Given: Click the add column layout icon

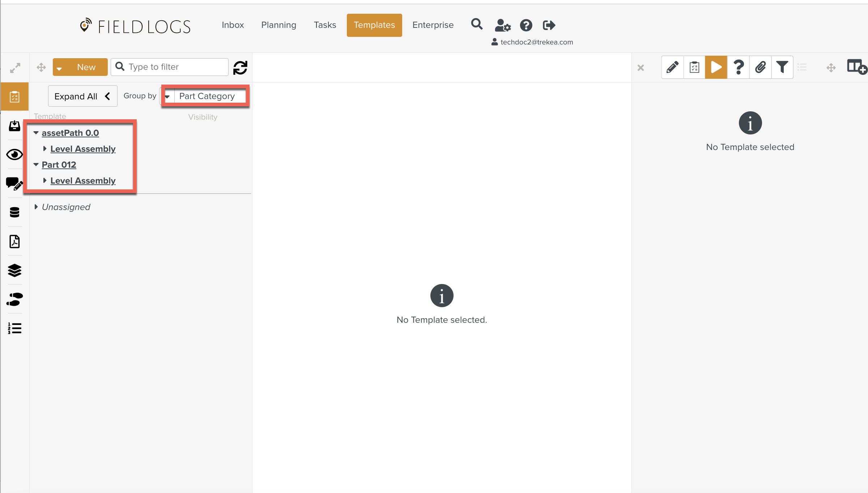Looking at the screenshot, I should [856, 67].
